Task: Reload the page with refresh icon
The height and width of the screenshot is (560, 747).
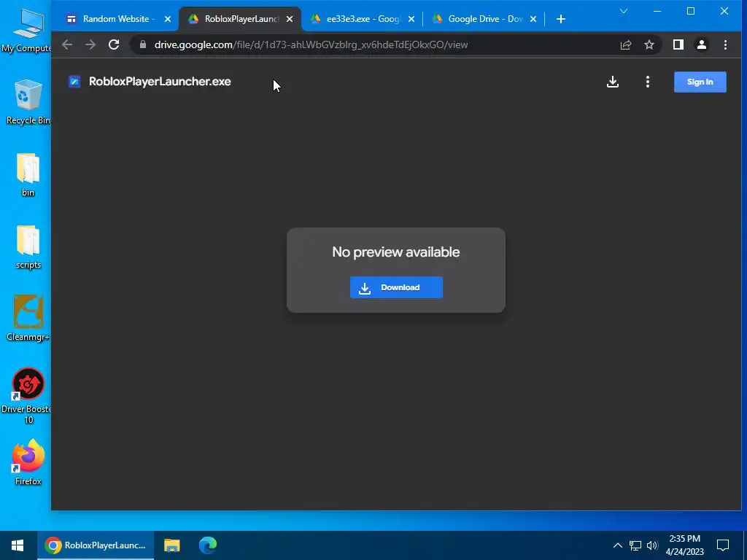Action: pyautogui.click(x=113, y=44)
